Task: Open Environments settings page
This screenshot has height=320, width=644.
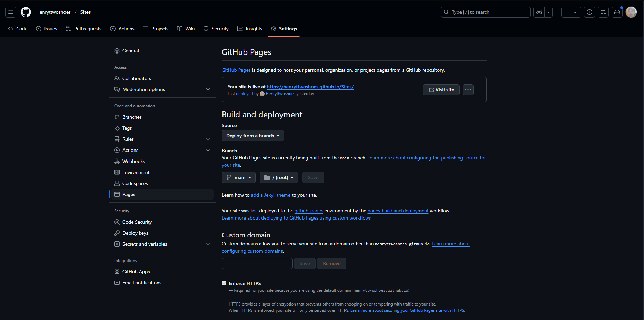Action: pyautogui.click(x=162, y=172)
